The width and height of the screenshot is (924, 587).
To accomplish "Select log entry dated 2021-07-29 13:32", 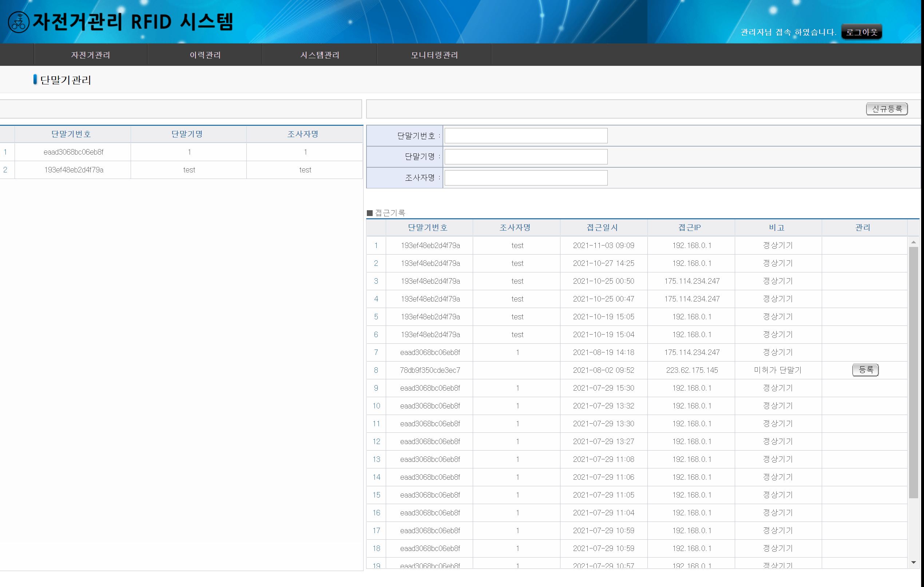I will pyautogui.click(x=637, y=406).
